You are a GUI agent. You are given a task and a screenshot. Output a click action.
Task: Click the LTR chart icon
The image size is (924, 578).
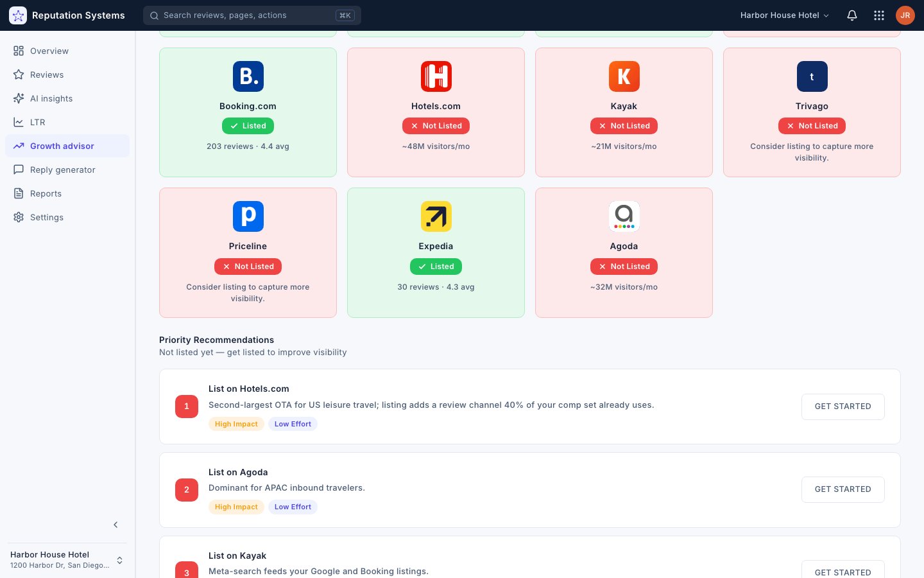(19, 122)
